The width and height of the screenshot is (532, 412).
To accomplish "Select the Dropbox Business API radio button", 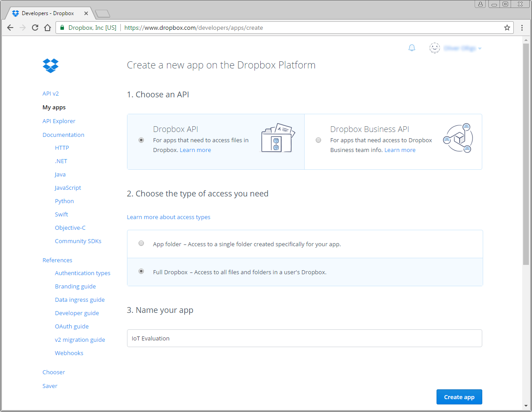I will [318, 140].
